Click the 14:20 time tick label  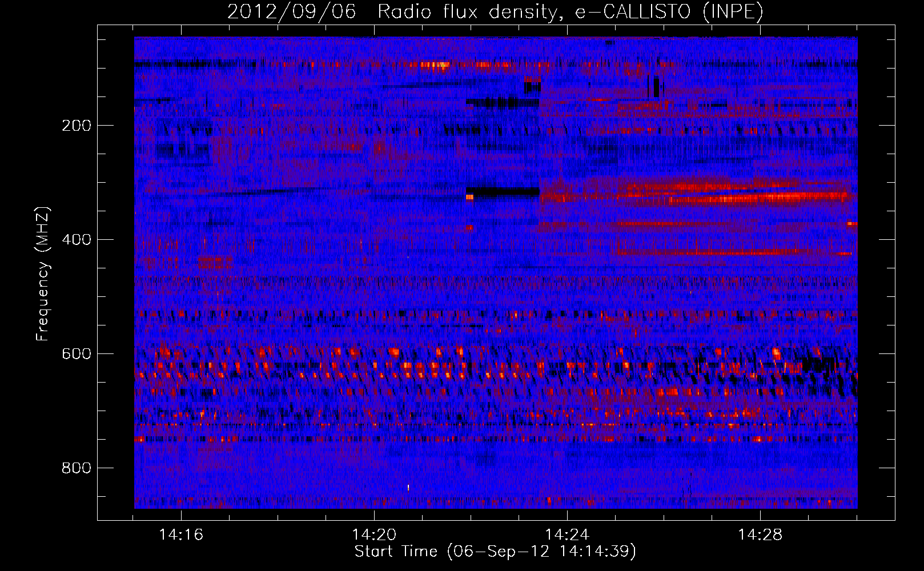tap(374, 535)
